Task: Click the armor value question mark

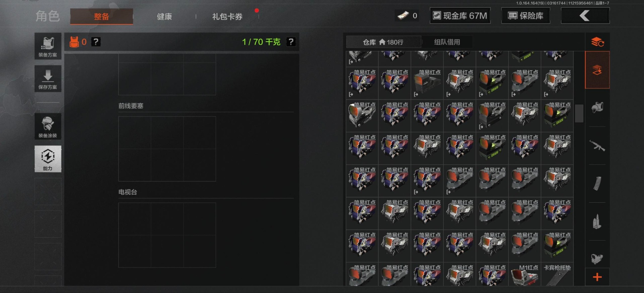Action: pos(96,42)
